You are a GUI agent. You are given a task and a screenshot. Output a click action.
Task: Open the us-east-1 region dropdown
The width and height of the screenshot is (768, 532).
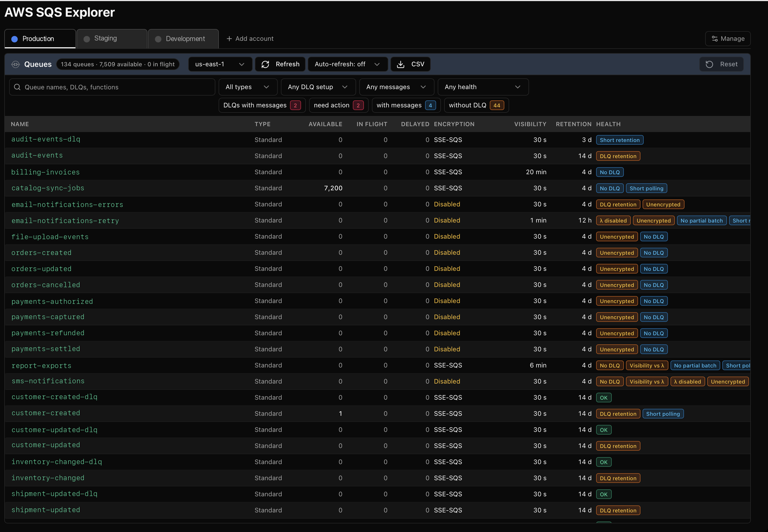click(220, 64)
